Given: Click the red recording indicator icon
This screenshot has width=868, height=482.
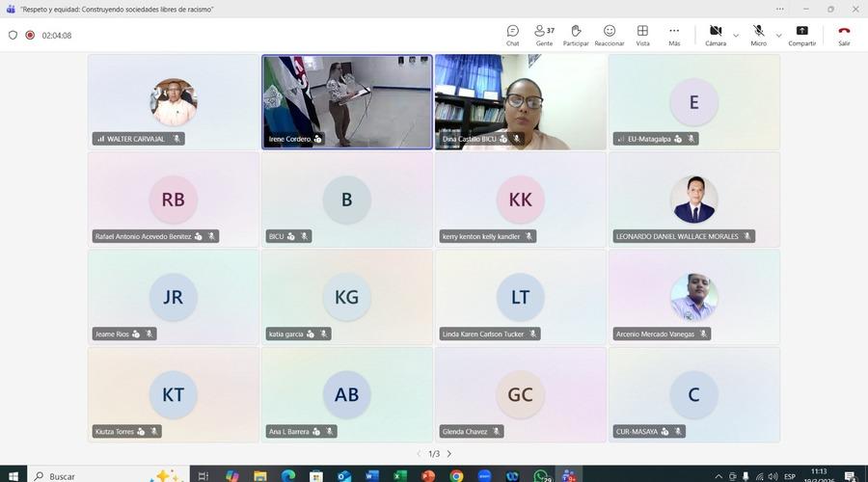Looking at the screenshot, I should coord(30,36).
